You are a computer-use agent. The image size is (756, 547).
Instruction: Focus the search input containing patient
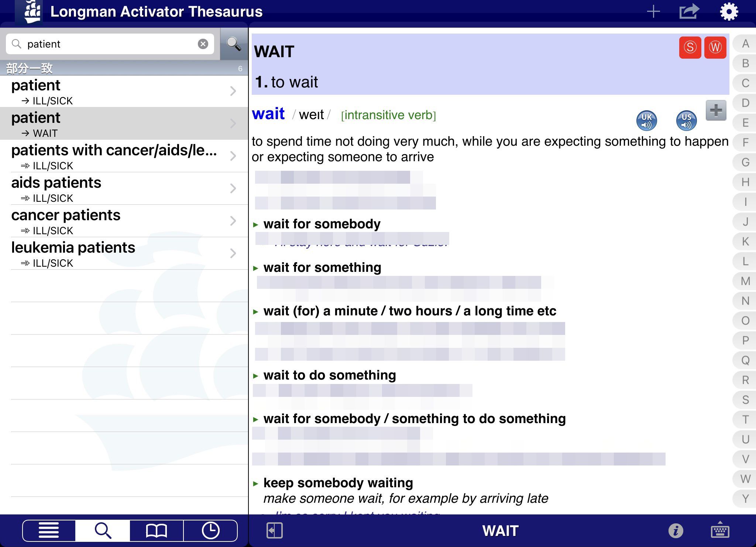tap(110, 44)
